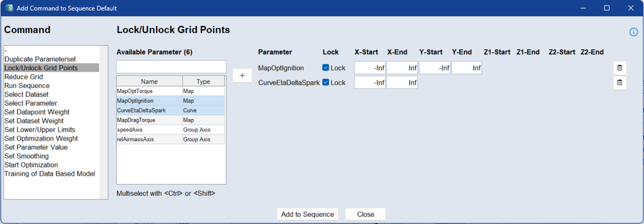Click the info icon in top right
This screenshot has width=644, height=224.
pos(634,32)
